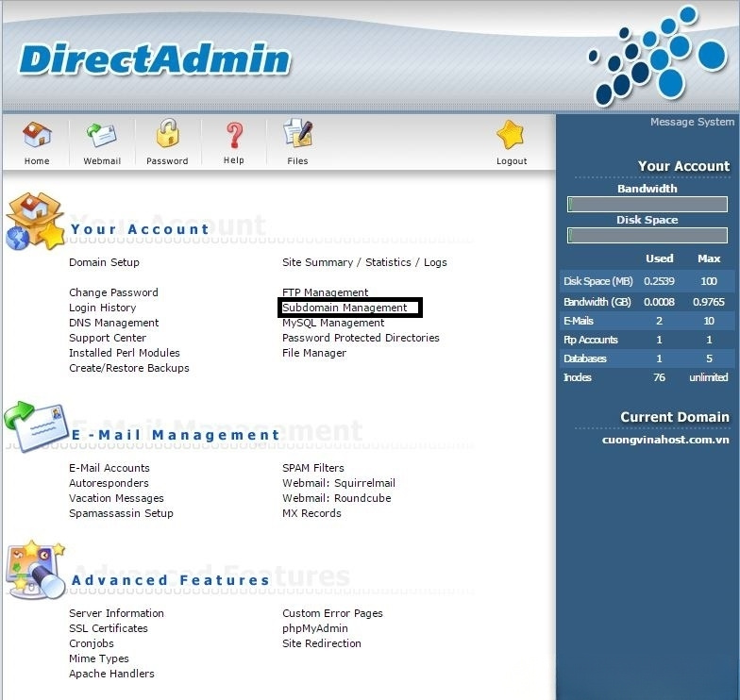Image resolution: width=740 pixels, height=700 pixels.
Task: Go to Autoresponders
Action: tap(109, 483)
